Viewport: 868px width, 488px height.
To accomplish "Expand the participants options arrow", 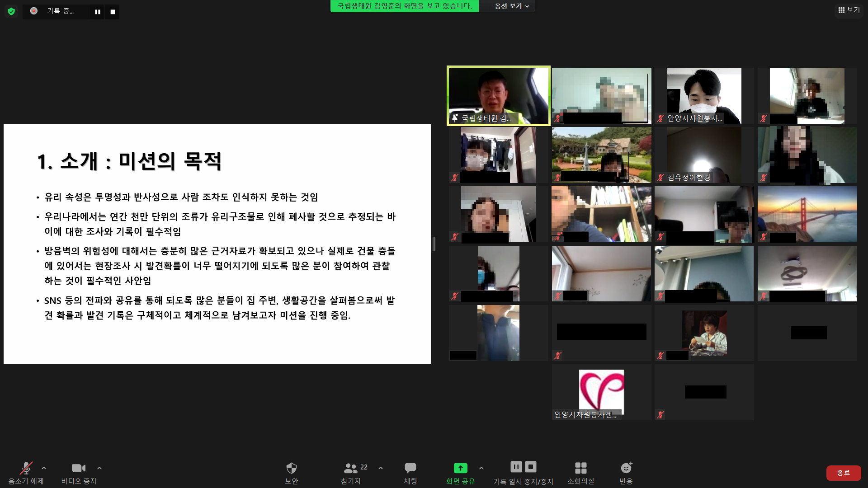I will (381, 468).
